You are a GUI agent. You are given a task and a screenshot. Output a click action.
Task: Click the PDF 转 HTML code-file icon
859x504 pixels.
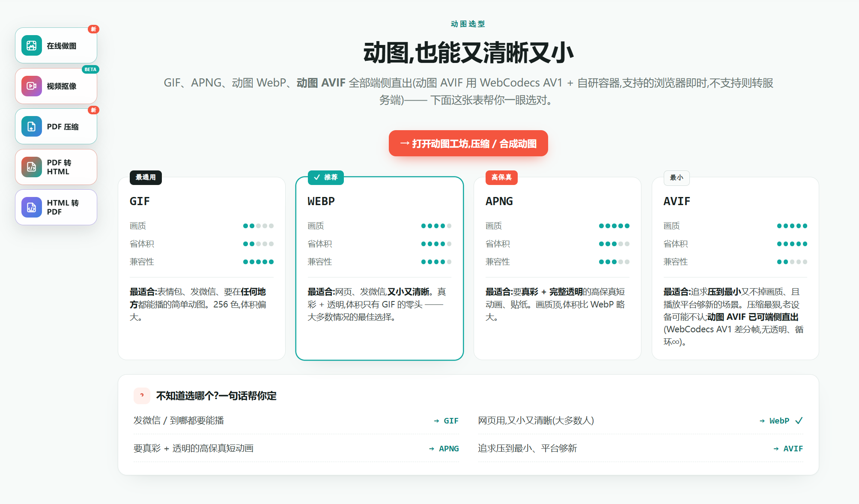coord(32,167)
